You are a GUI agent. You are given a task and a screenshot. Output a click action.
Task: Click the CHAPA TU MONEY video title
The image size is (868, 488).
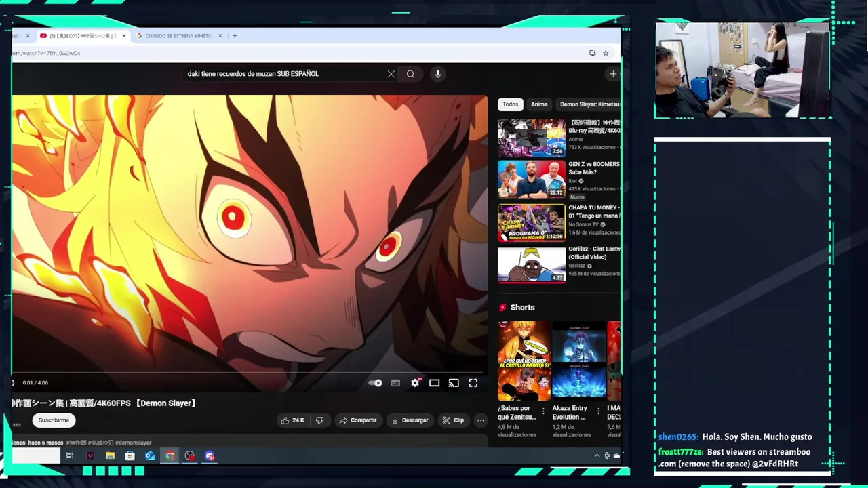594,211
